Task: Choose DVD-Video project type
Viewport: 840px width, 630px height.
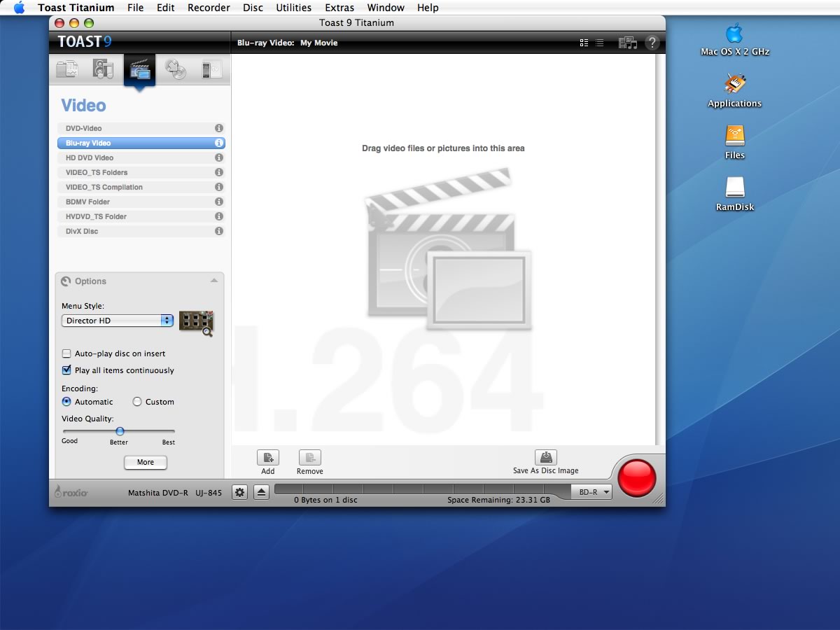Action: point(141,128)
